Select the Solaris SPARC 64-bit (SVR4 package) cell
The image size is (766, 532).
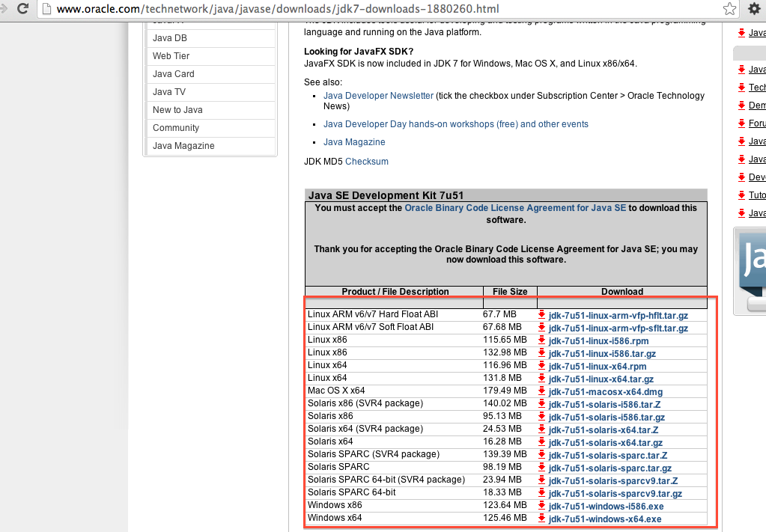tap(386, 480)
